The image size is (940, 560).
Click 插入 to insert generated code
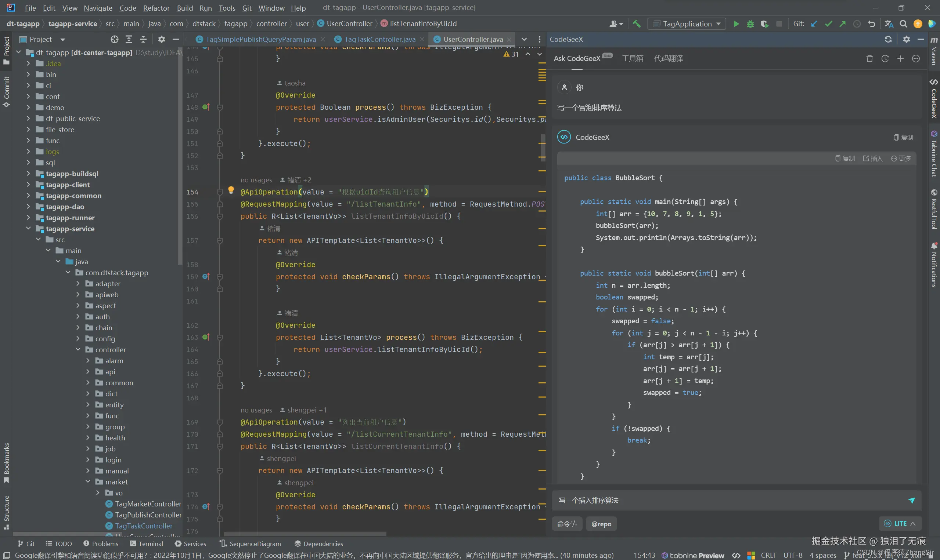(x=872, y=159)
